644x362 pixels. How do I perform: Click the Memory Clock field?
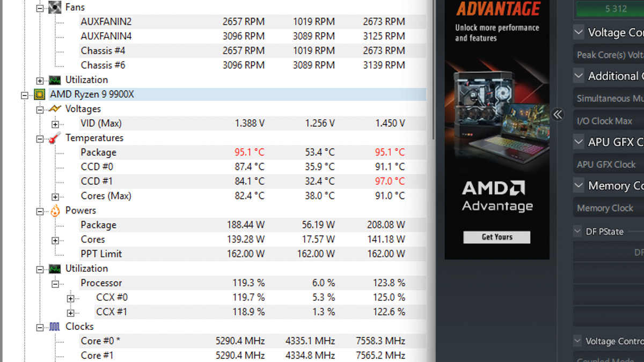(609, 208)
